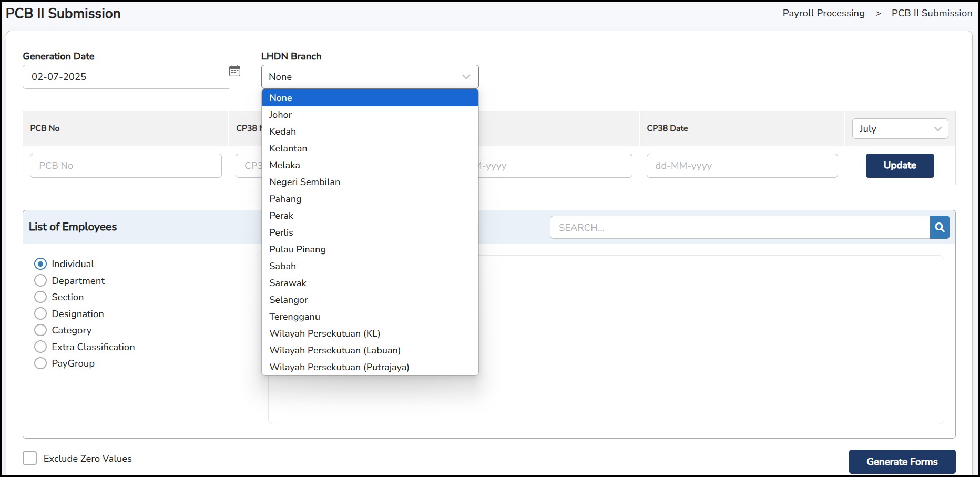This screenshot has height=477, width=980.
Task: Select the Designation radio button
Action: point(40,314)
